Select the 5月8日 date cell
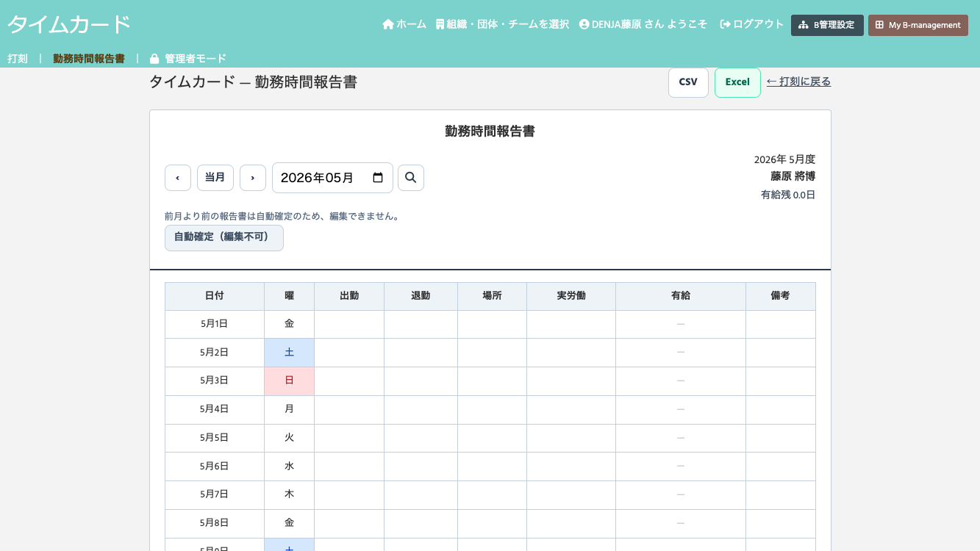The height and width of the screenshot is (551, 980). point(215,524)
